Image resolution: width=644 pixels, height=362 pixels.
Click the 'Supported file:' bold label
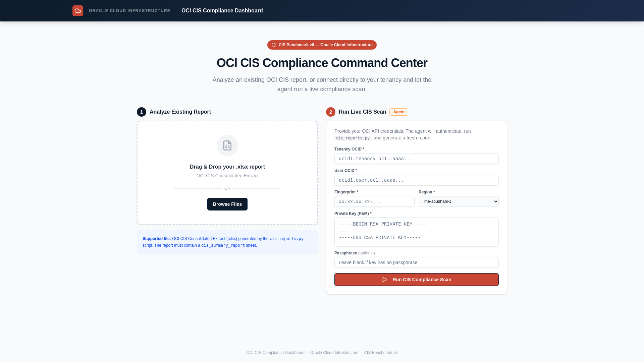click(157, 239)
